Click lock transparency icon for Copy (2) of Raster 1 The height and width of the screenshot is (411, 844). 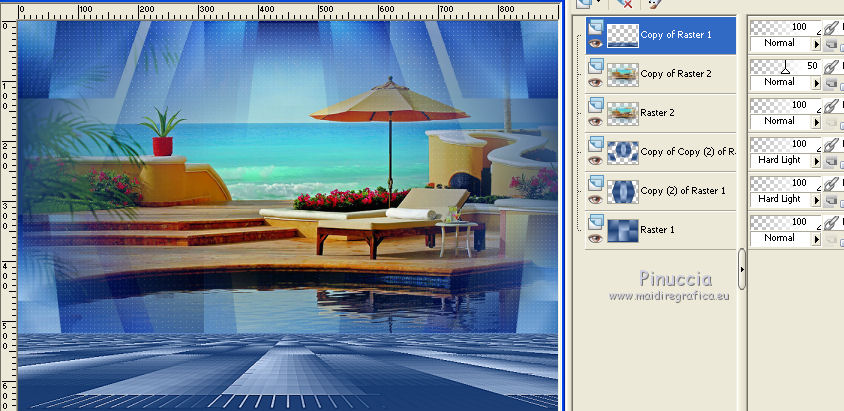point(831,201)
